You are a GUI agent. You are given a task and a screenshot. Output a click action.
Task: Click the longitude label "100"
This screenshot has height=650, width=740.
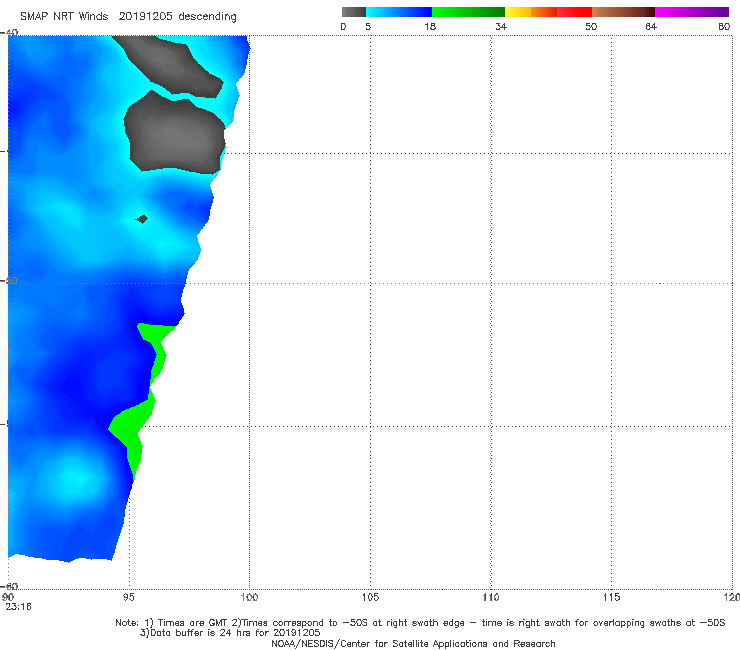[249, 597]
